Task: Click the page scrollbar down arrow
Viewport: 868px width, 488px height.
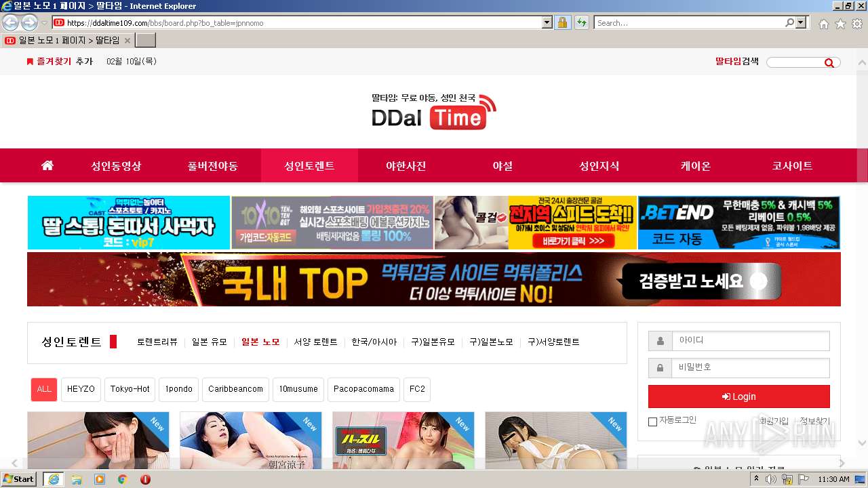Action: tap(862, 443)
